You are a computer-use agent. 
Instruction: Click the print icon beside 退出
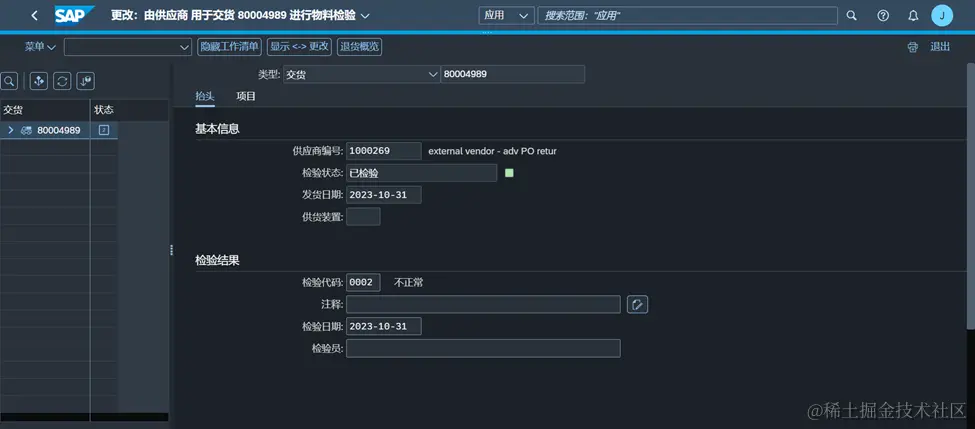coord(912,47)
